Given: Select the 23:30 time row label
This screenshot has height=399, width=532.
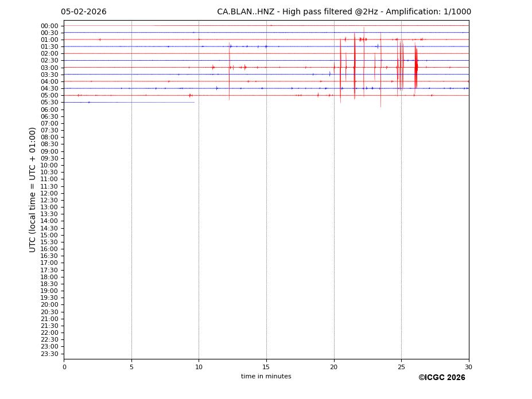Looking at the screenshot, I should click(49, 354).
